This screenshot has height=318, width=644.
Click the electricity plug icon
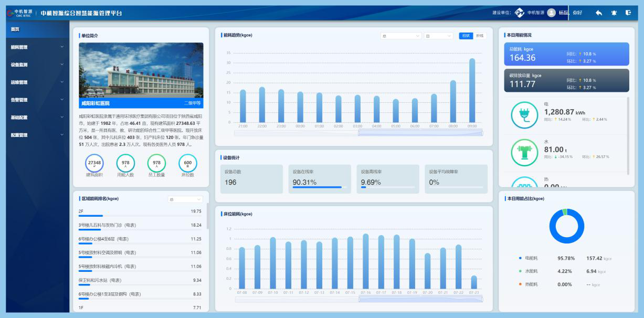click(x=524, y=115)
